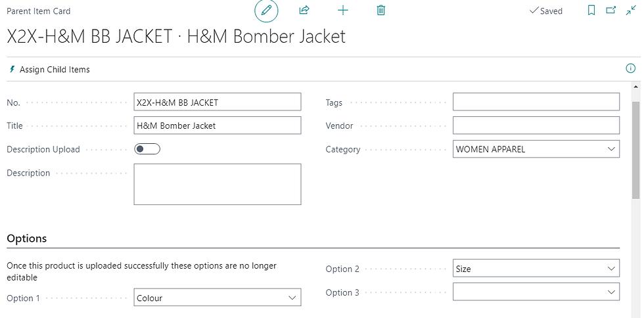Click the Category field label

343,149
